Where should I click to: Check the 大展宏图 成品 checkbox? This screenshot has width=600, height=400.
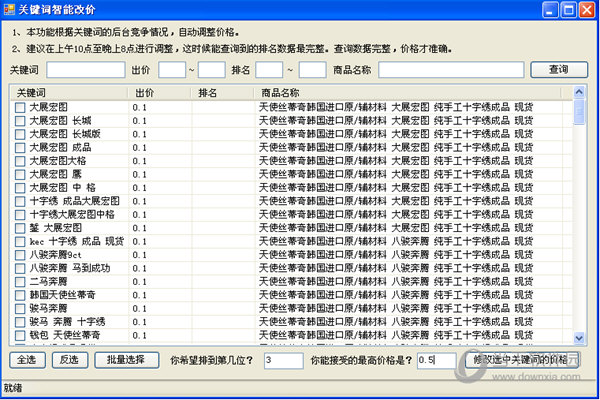tap(20, 148)
